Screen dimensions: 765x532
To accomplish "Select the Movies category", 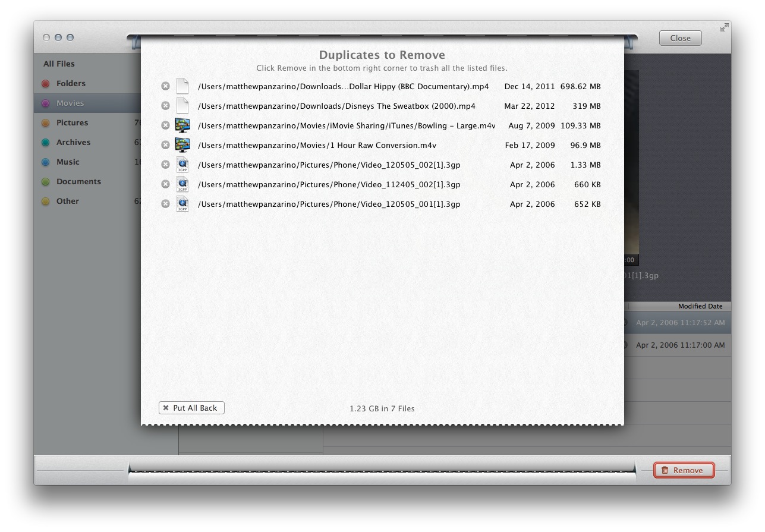I will (70, 103).
